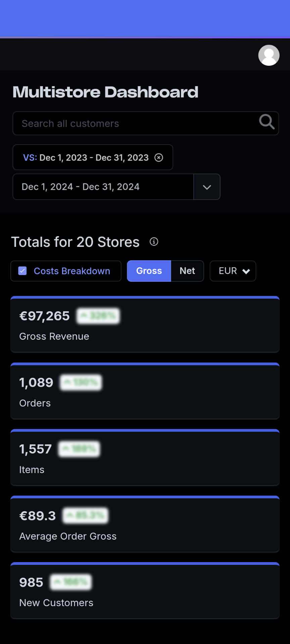The image size is (290, 644).
Task: Open the user profile avatar
Action: click(x=269, y=55)
